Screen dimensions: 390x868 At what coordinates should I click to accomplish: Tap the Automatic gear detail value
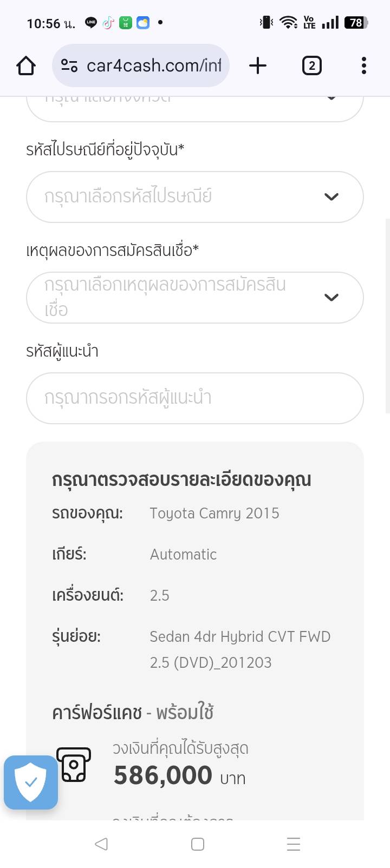pyautogui.click(x=183, y=554)
